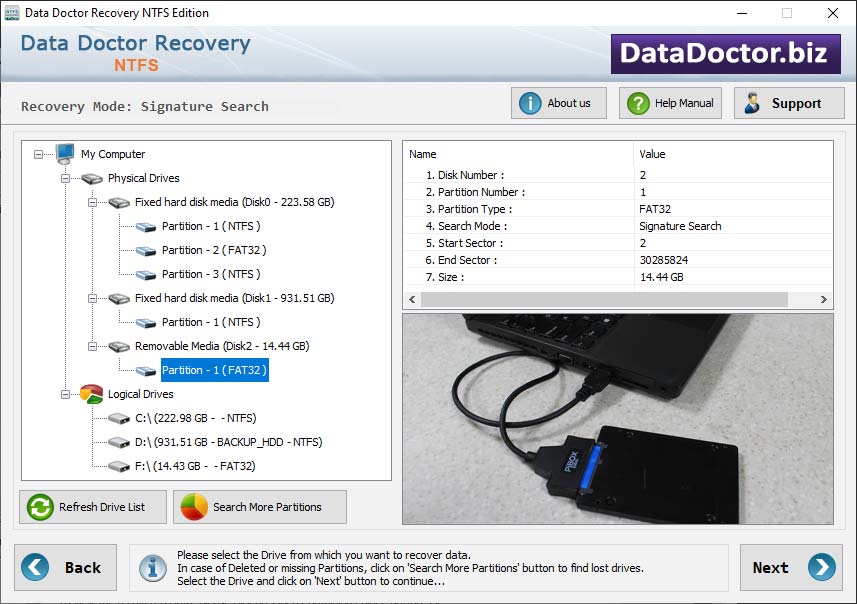Collapse the Physical Drives tree branch
This screenshot has height=604, width=857.
[66, 178]
